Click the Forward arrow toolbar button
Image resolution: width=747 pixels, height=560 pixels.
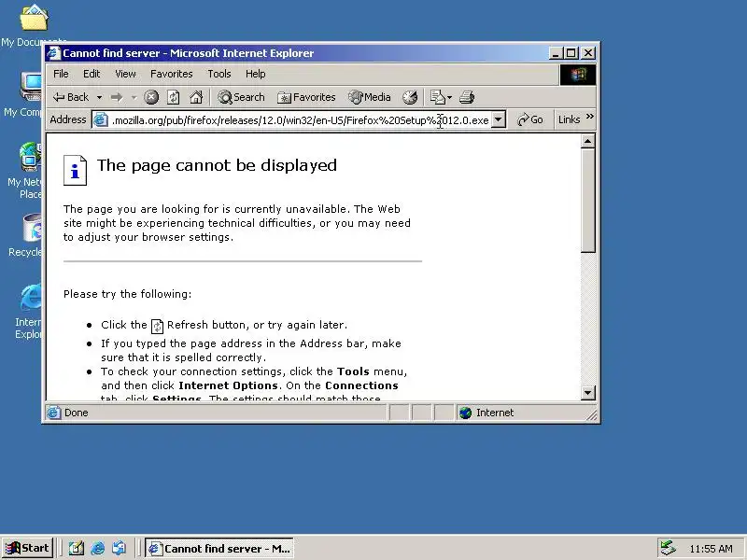click(x=117, y=97)
